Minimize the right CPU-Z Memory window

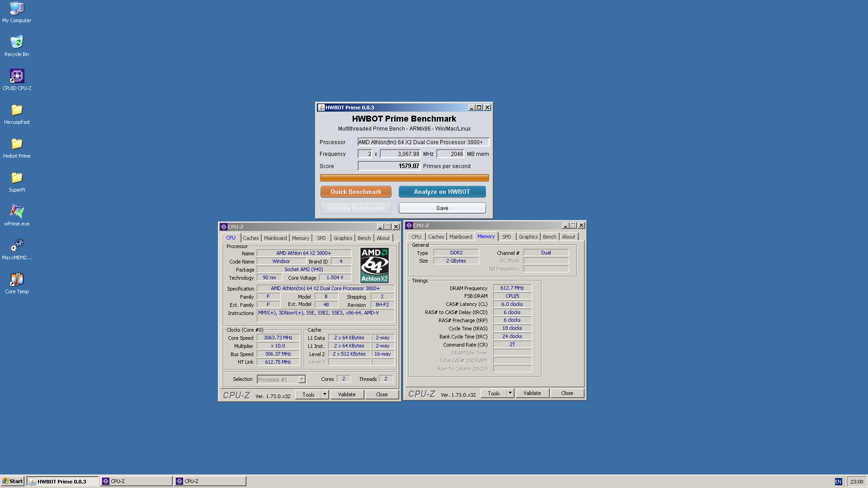click(566, 225)
